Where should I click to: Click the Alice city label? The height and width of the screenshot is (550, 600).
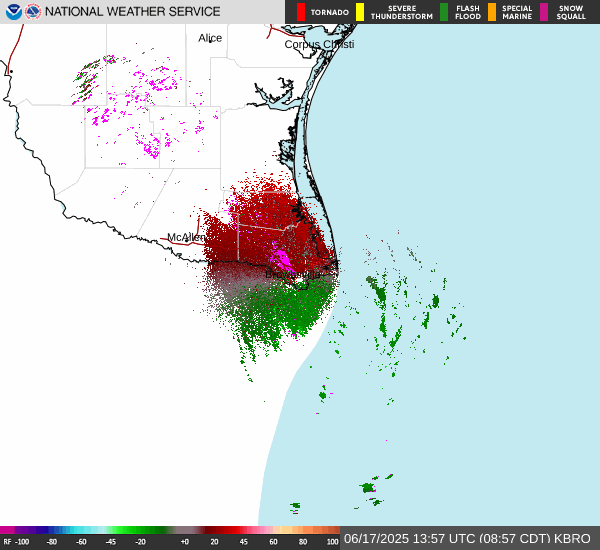[x=210, y=38]
